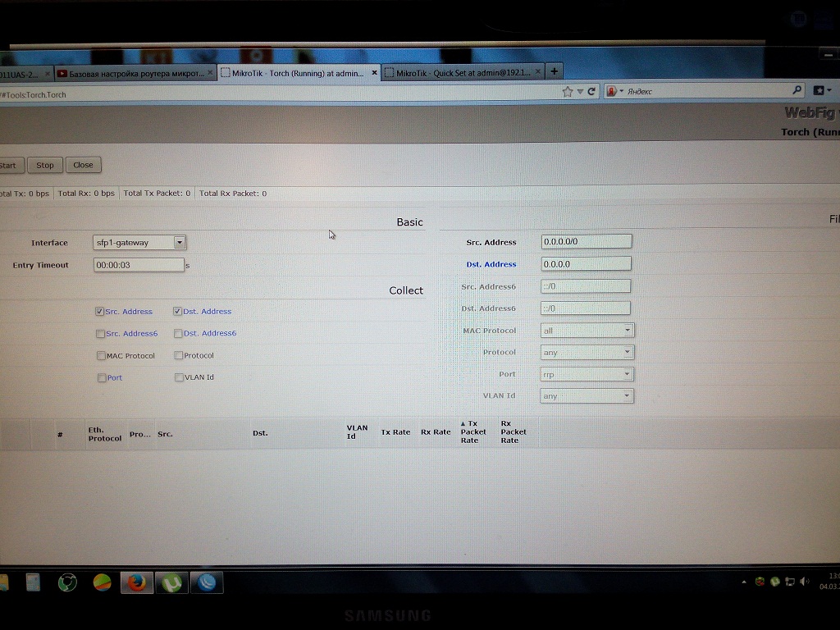Enable Port collect checkbox
The width and height of the screenshot is (840, 630).
pyautogui.click(x=101, y=377)
